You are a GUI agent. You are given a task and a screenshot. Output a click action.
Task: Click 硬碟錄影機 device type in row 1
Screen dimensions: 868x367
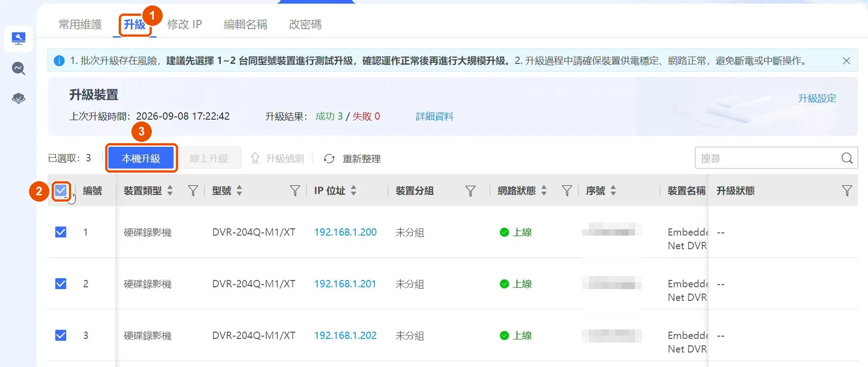(148, 232)
